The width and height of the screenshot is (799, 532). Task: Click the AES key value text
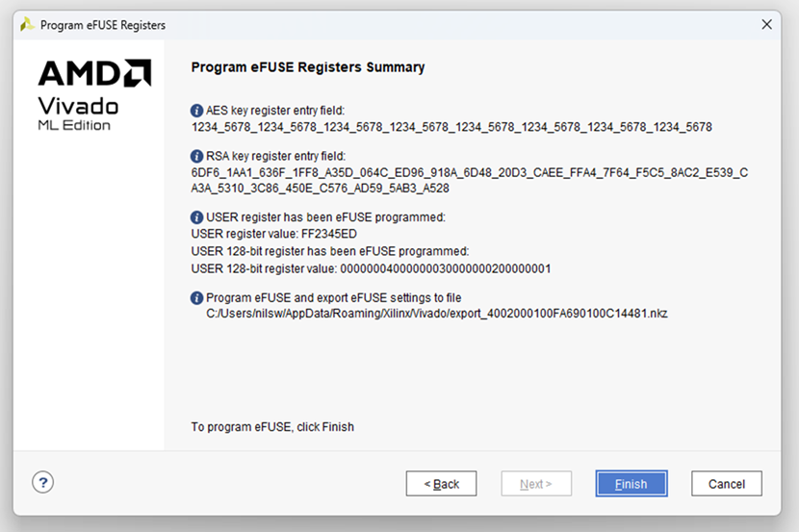pyautogui.click(x=451, y=127)
